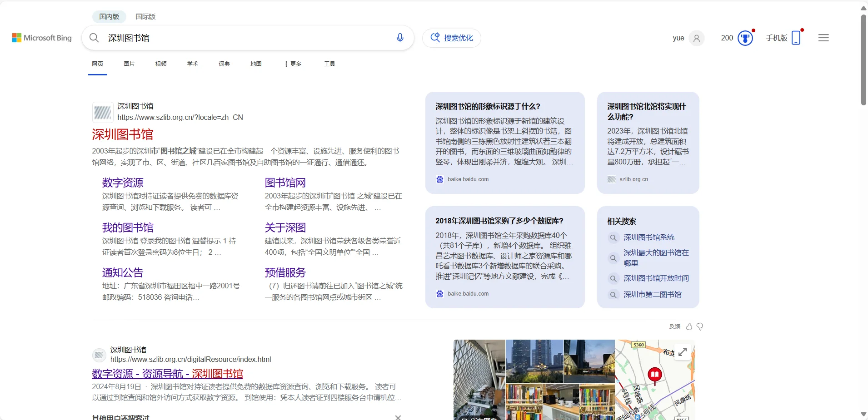Screen dimensions: 868x420
Task: Open 数字资源 - 资源导航 - 深圳图书馆 result
Action: [x=167, y=374]
